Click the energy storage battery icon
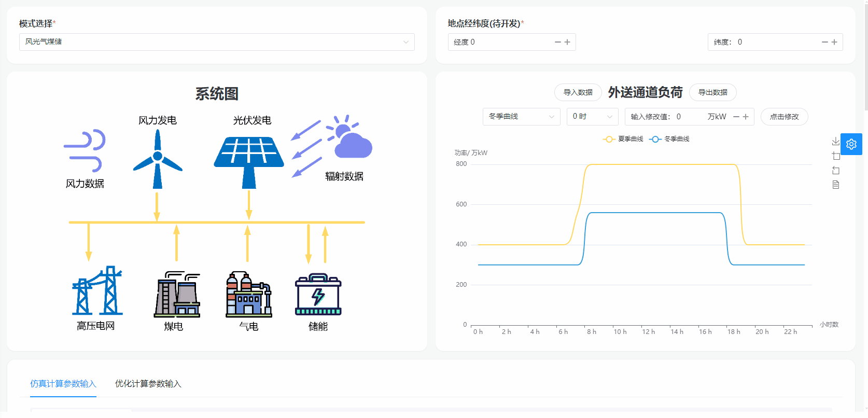 (318, 295)
